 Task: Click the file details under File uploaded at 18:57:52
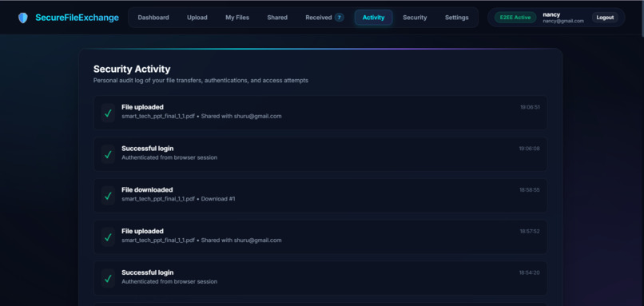(201, 240)
